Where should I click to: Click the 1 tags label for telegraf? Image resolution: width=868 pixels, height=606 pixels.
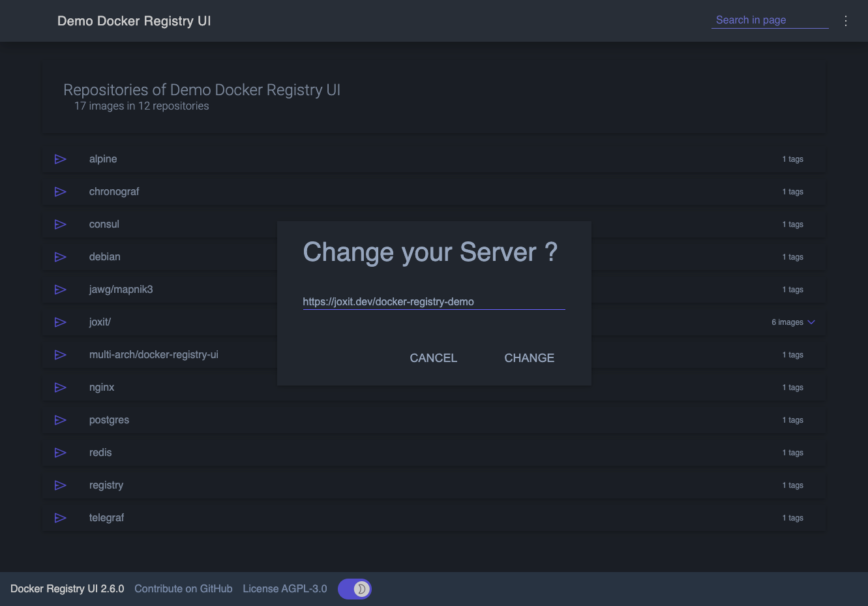pos(792,518)
